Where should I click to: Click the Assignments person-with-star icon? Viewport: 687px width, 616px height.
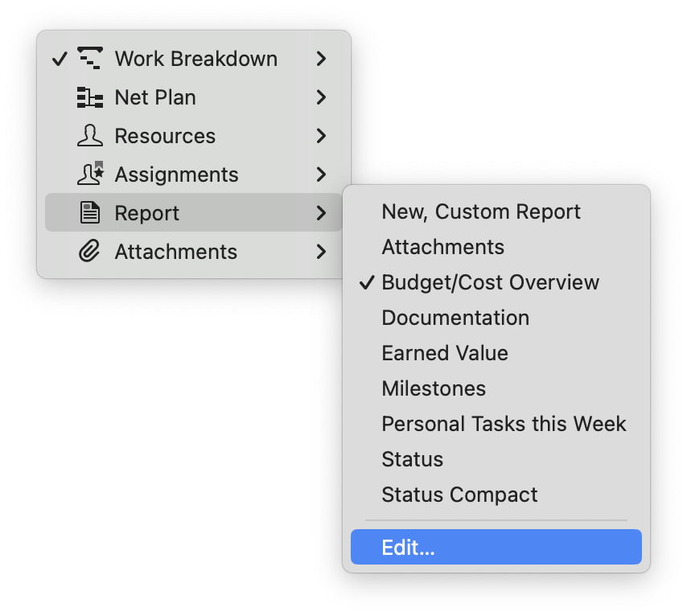point(91,174)
